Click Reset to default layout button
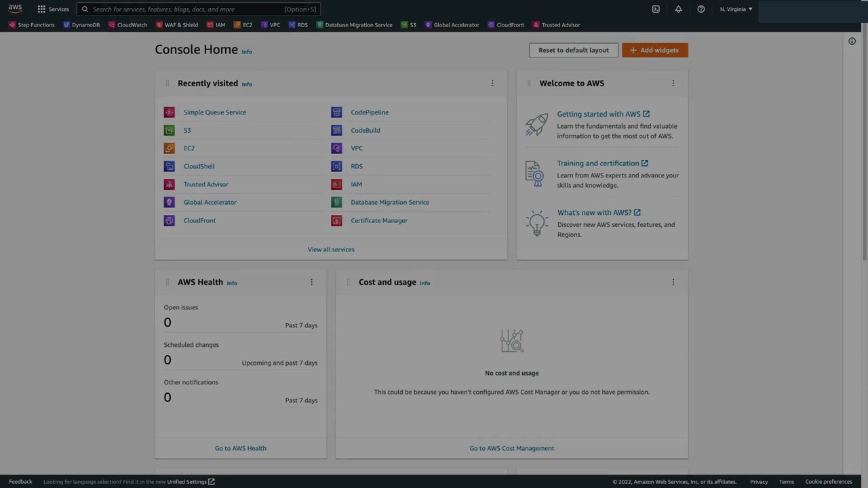 pyautogui.click(x=574, y=50)
